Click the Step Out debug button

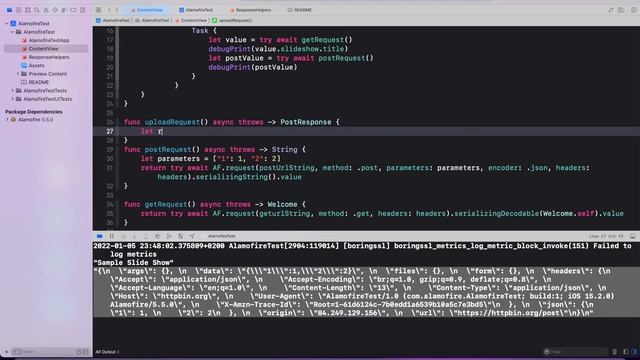[x=146, y=236]
